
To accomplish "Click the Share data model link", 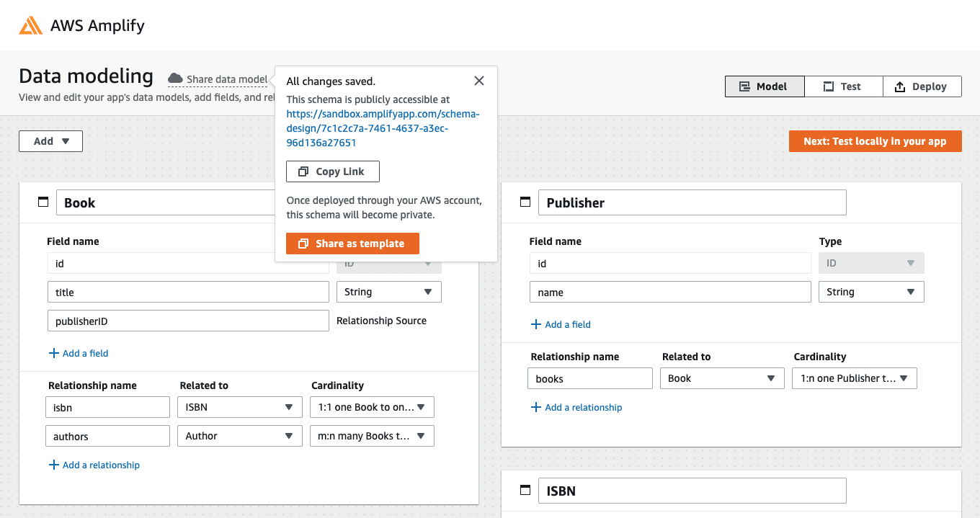I will click(227, 79).
